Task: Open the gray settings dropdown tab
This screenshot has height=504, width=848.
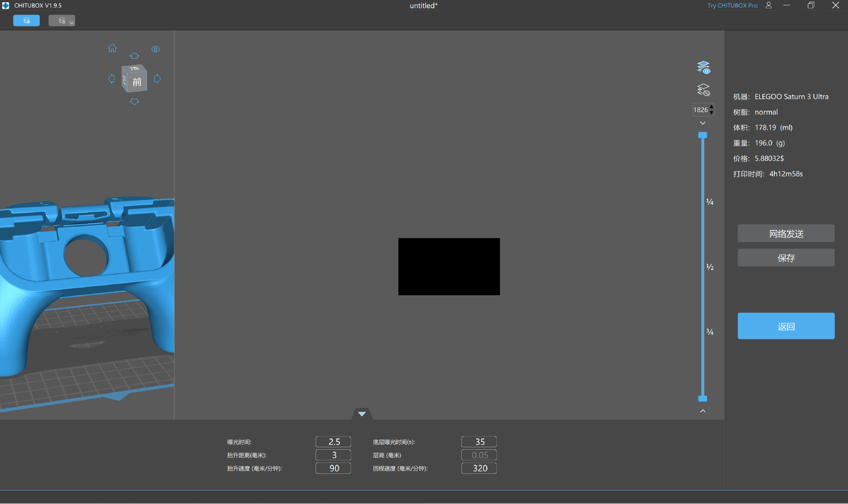Action: tap(62, 20)
